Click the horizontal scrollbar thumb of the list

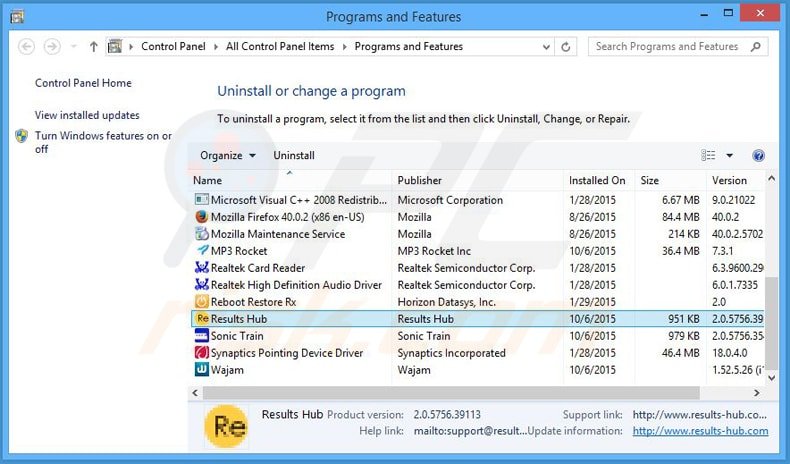point(451,393)
